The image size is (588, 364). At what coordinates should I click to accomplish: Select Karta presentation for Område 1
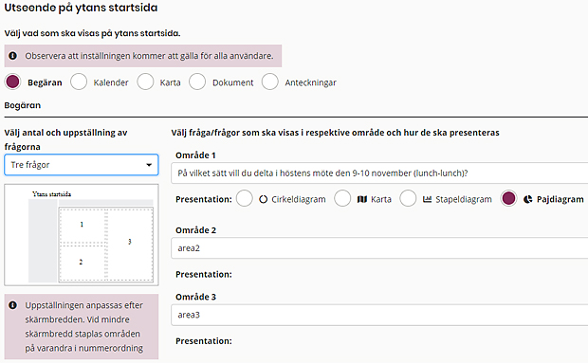tap(342, 198)
